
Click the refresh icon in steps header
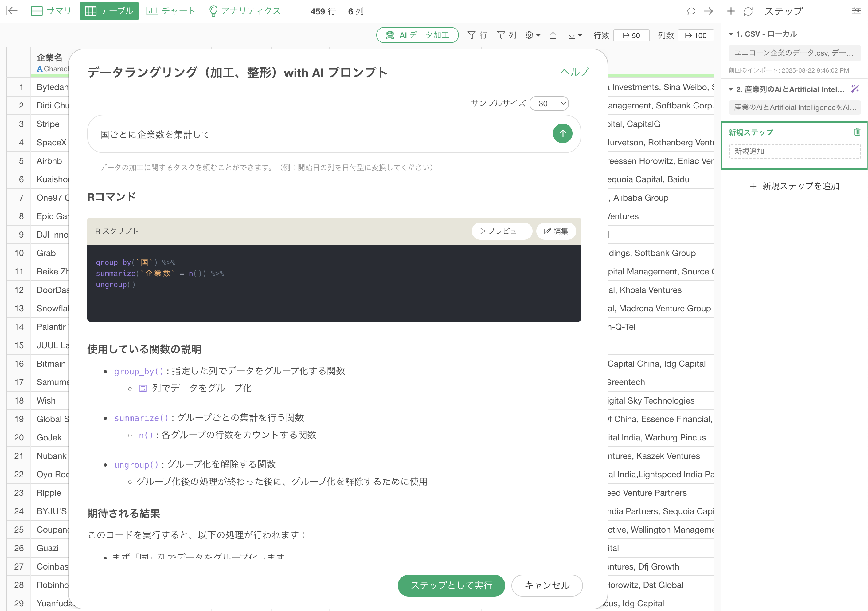pos(748,11)
